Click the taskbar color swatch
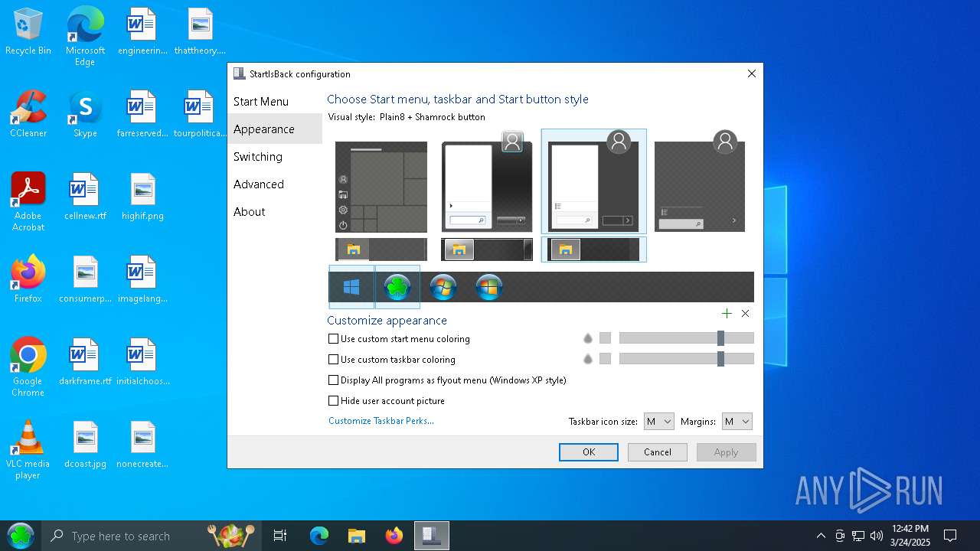 click(x=605, y=359)
